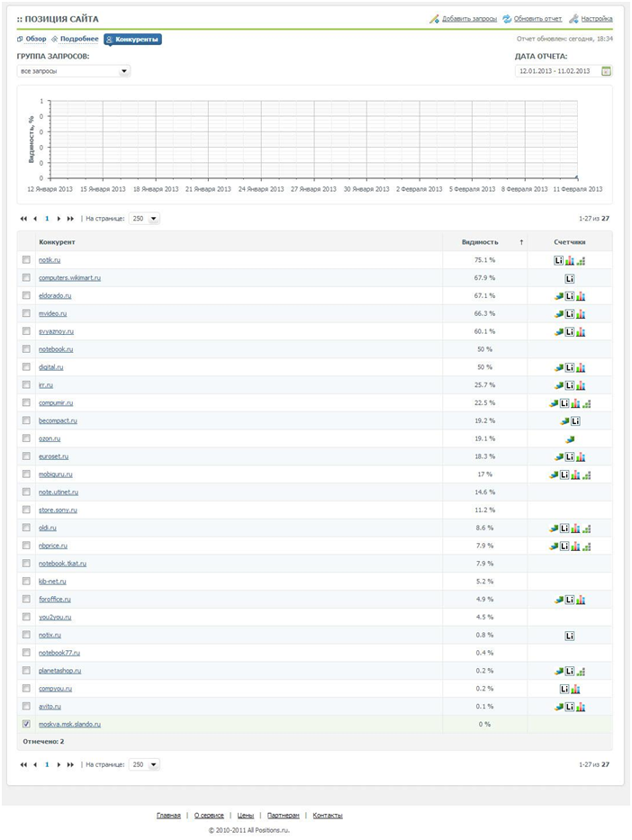Click the green arrow counter icon for eldorado.ru
This screenshot has width=632, height=840.
tap(558, 296)
